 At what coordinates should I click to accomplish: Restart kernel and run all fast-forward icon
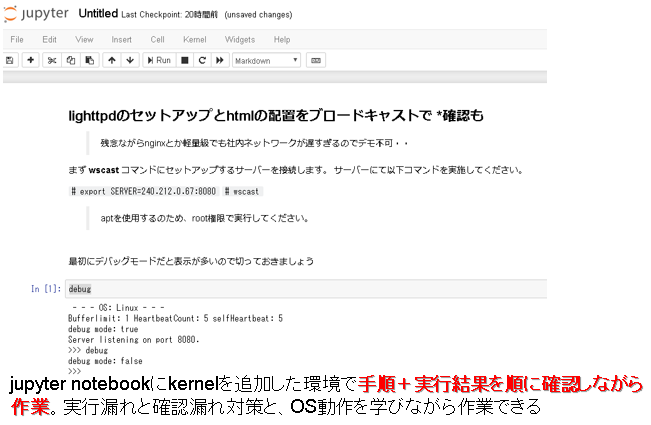point(220,61)
